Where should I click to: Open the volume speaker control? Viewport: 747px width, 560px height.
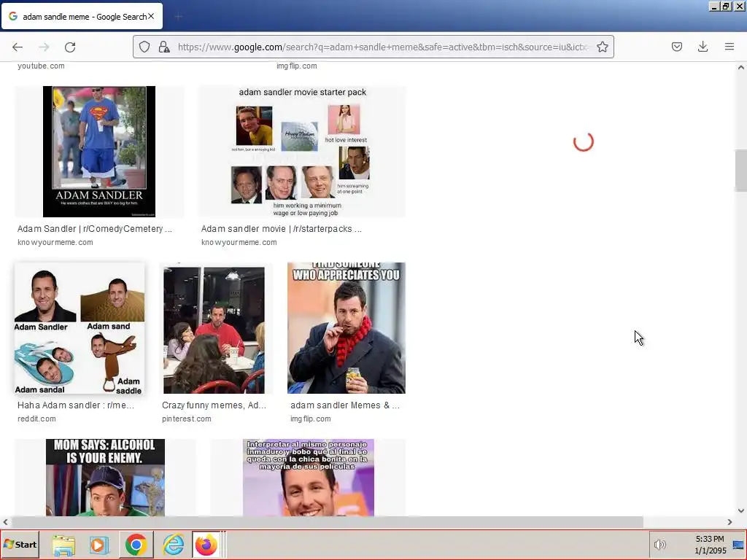[x=659, y=544]
